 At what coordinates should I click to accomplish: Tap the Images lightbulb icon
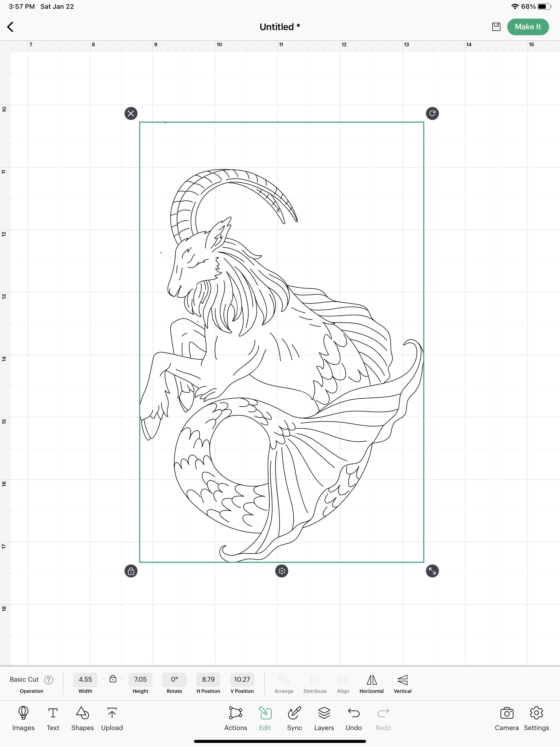(x=23, y=713)
